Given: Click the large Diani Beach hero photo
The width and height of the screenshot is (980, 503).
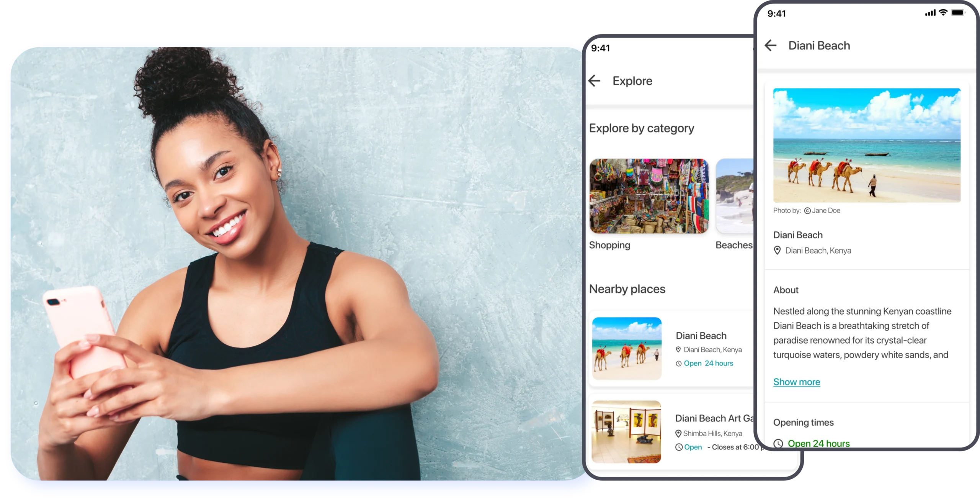Looking at the screenshot, I should point(867,145).
